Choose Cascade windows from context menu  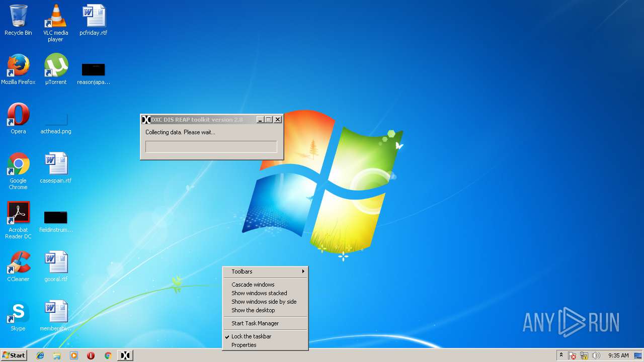pyautogui.click(x=265, y=285)
